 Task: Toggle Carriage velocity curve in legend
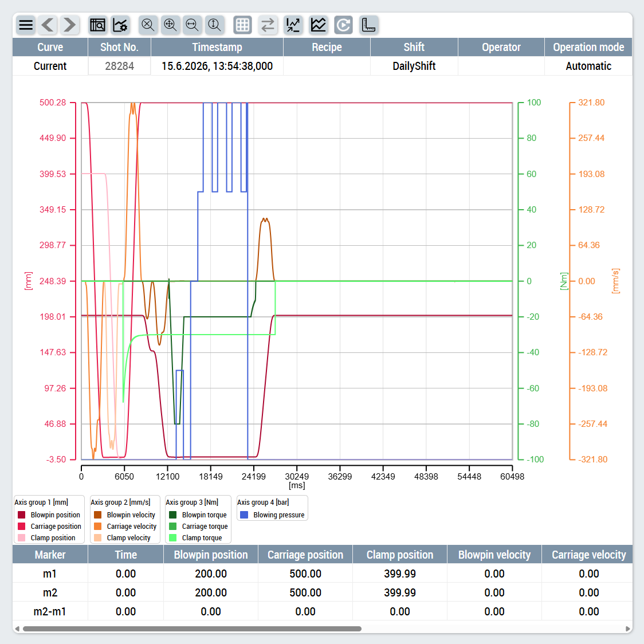coord(125,527)
